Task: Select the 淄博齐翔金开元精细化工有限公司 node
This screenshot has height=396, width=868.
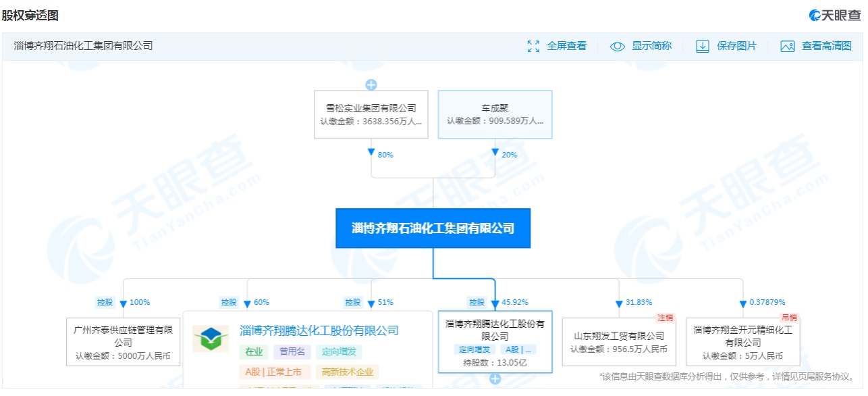Action: 743,342
